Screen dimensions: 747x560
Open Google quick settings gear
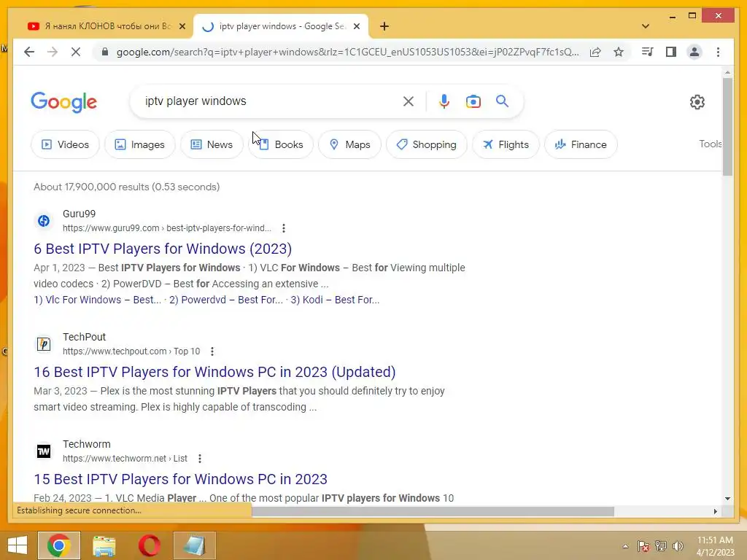point(697,101)
